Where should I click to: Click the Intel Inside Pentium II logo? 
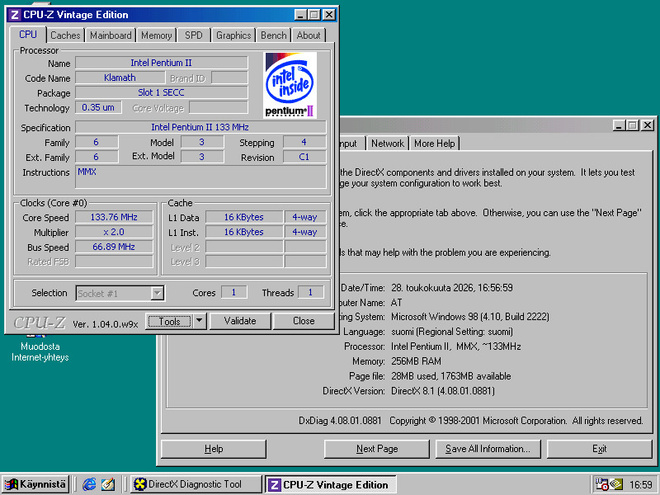click(x=290, y=85)
